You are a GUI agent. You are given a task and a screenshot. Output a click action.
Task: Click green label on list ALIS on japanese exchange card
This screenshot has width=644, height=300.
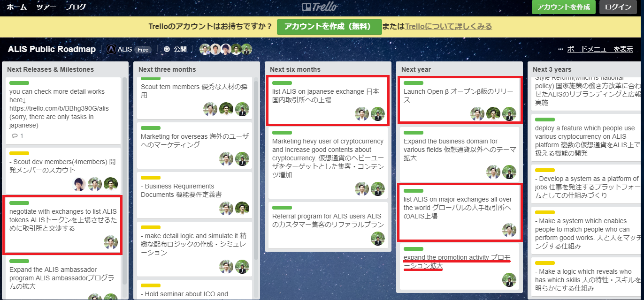[282, 83]
